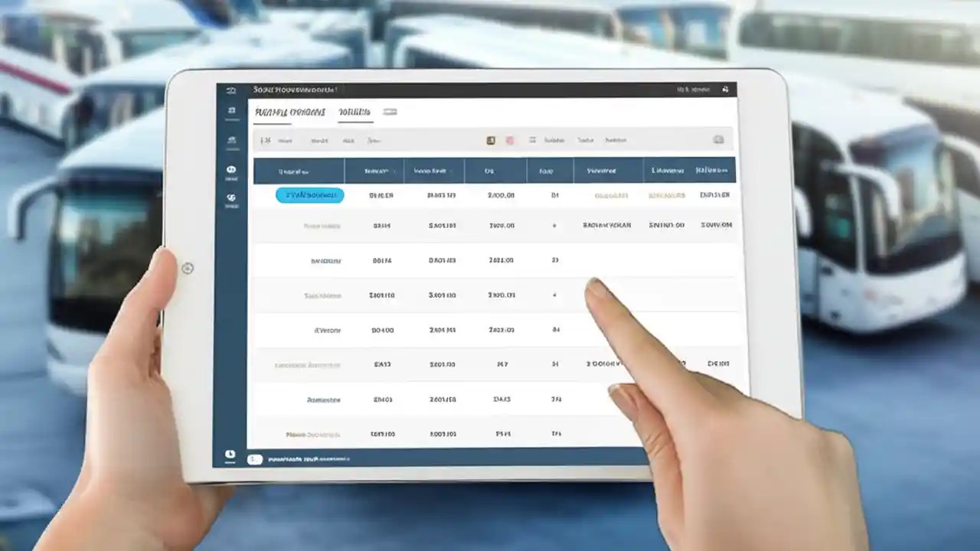Image resolution: width=980 pixels, height=551 pixels.
Task: Click the second navigation icon in the left sidebar
Action: pos(232,111)
